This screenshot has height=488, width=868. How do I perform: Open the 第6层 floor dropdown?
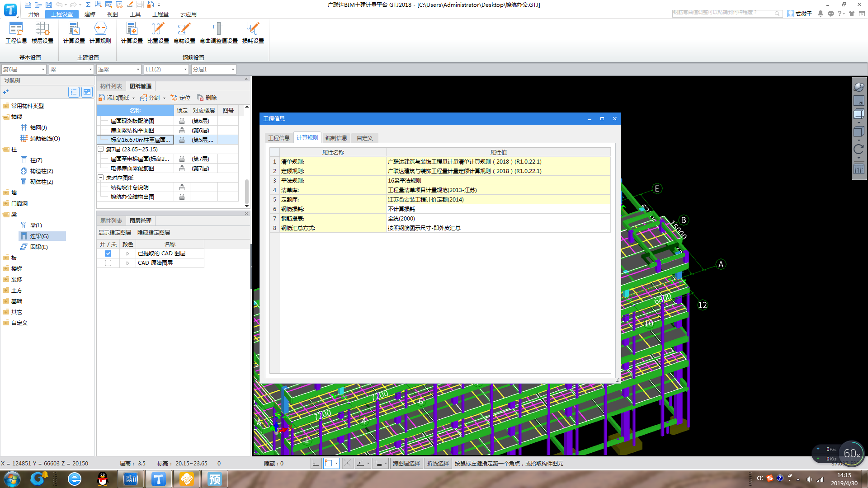click(24, 69)
